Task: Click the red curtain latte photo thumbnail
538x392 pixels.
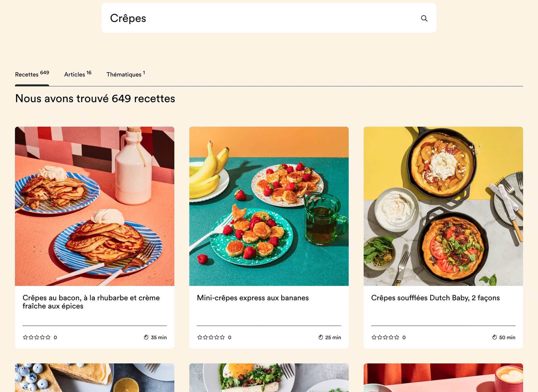Action: coord(443,378)
